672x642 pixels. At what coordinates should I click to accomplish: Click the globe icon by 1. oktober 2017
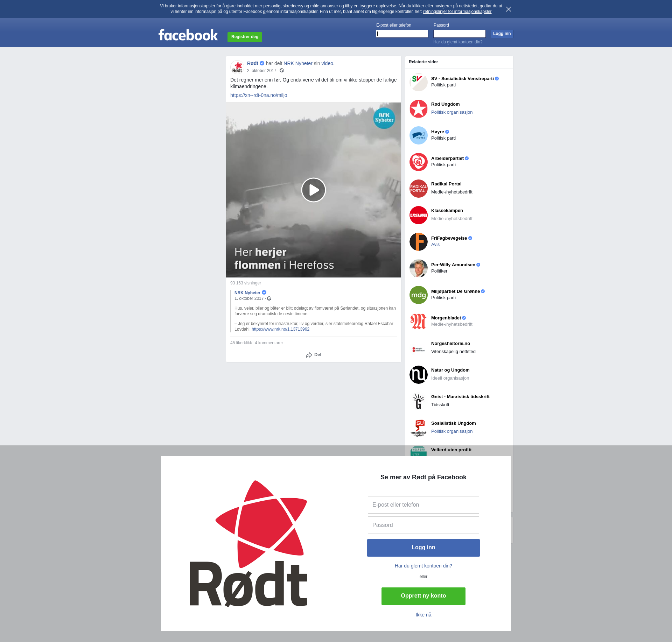269,298
